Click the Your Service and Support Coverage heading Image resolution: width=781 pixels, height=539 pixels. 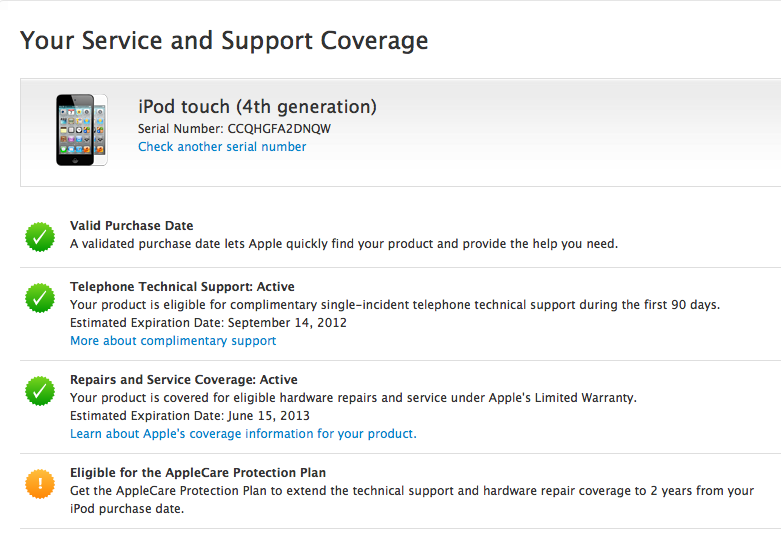coord(224,41)
